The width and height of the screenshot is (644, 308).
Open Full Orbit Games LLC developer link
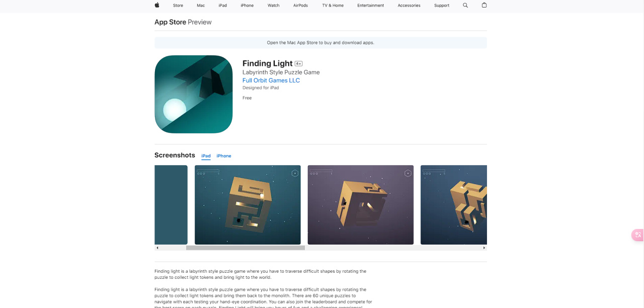[x=271, y=81]
